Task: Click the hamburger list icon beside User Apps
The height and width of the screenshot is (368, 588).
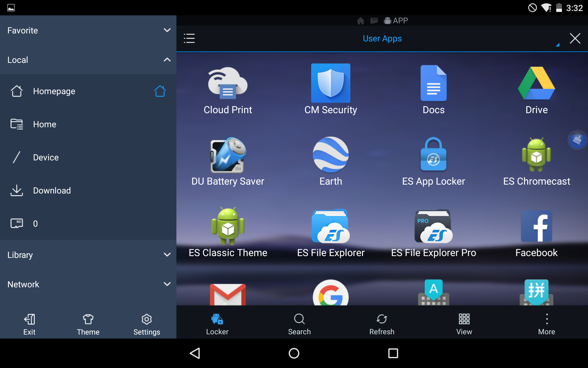Action: tap(189, 38)
